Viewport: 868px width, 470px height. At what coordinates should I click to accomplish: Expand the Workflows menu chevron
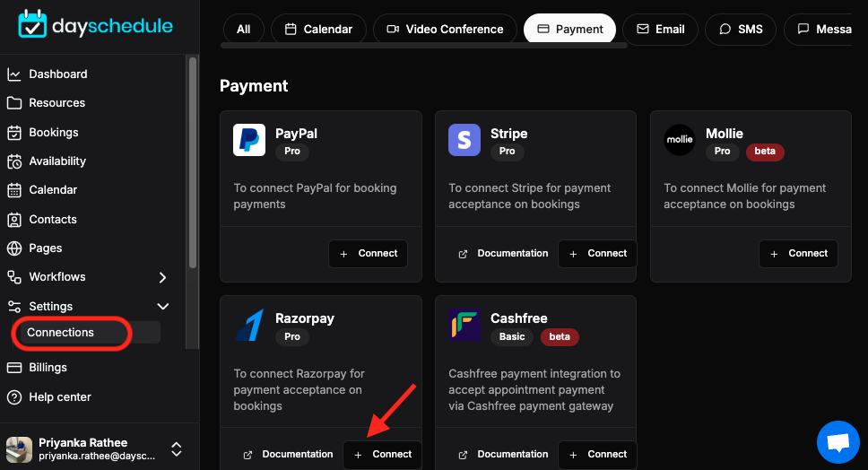coord(163,277)
